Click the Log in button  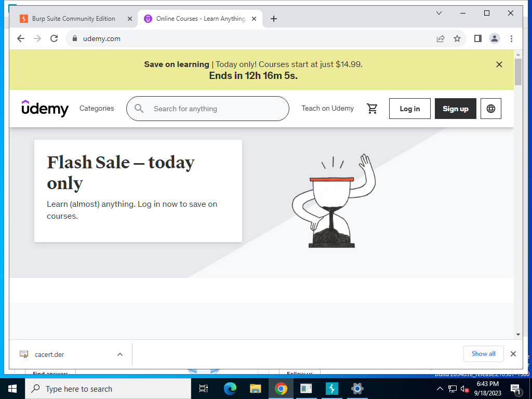coord(410,109)
